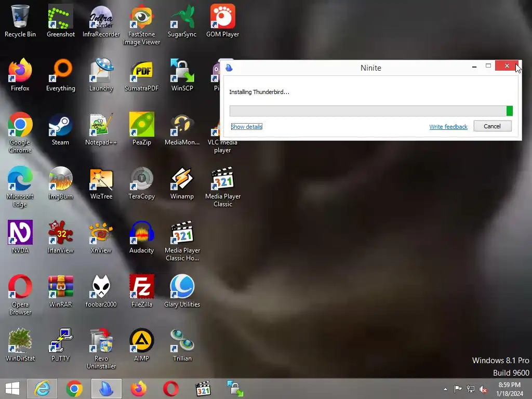Open Google Chrome from the taskbar
Image resolution: width=532 pixels, height=399 pixels.
point(74,389)
